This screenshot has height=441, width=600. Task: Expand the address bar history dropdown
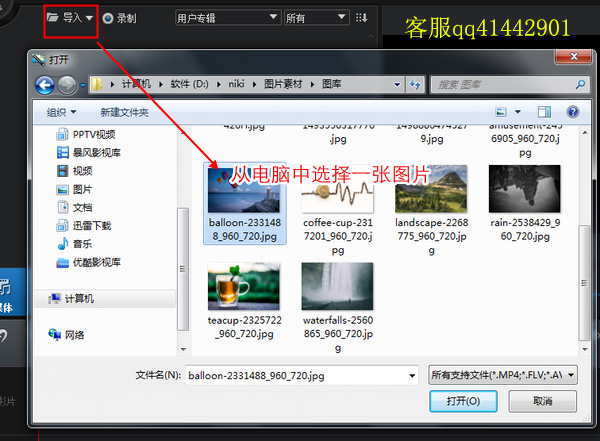point(397,84)
